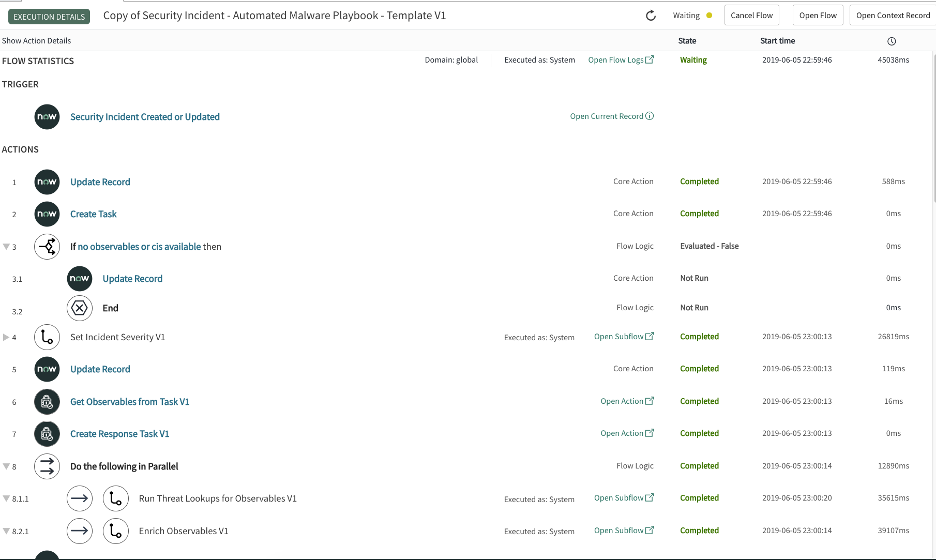
Task: Click the subflow icon for Set Incident Severity
Action: (47, 337)
